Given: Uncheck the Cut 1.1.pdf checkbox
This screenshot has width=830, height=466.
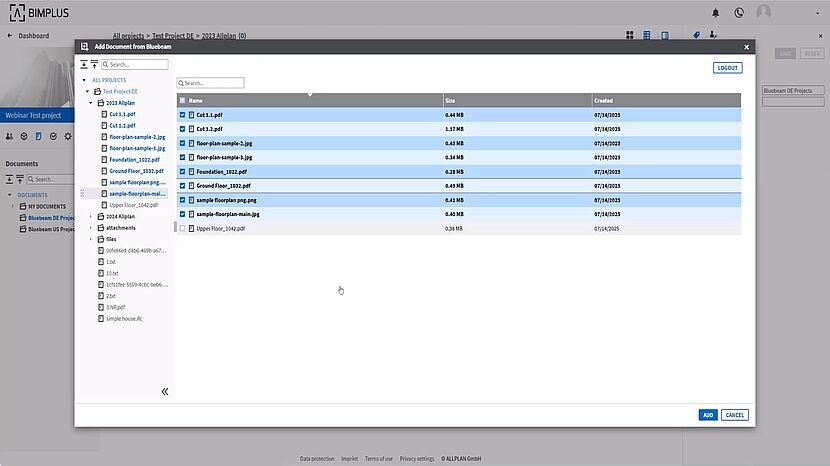Looking at the screenshot, I should coord(182,115).
